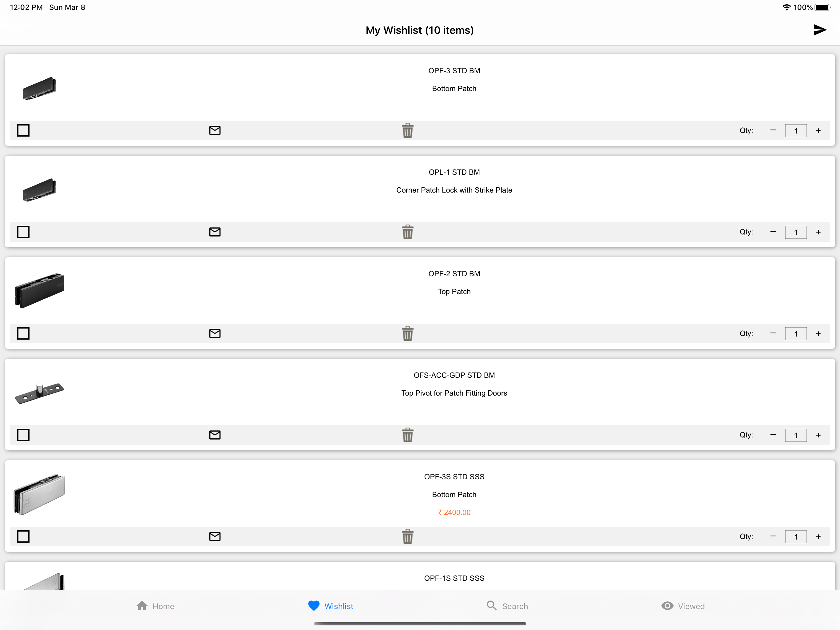This screenshot has width=840, height=630.
Task: Edit quantity field for OPF-3S STD SSS
Action: coord(795,536)
